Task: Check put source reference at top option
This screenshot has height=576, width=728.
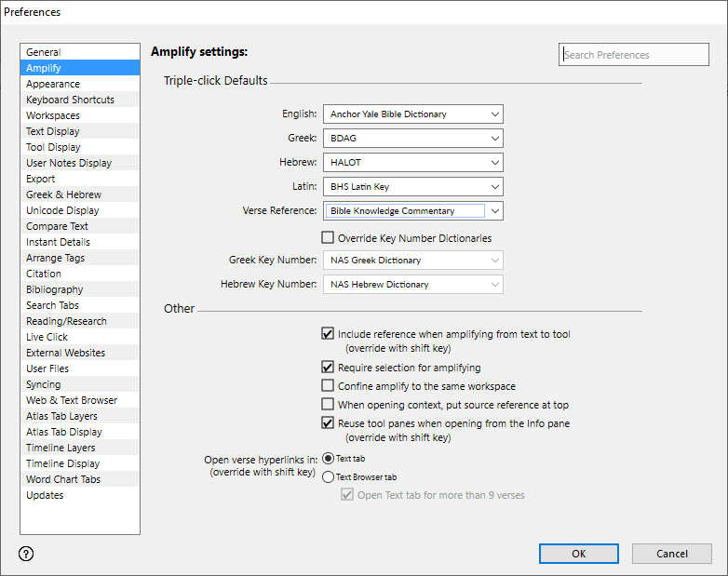Action: [328, 405]
